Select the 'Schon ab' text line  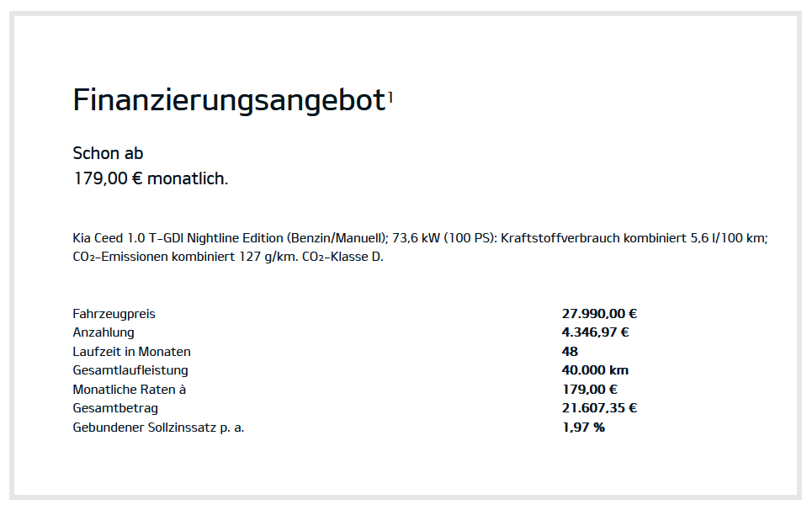tap(108, 153)
